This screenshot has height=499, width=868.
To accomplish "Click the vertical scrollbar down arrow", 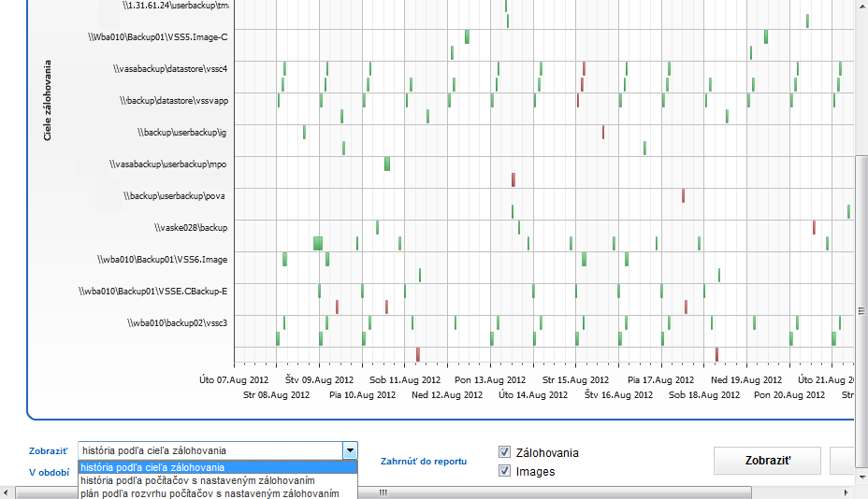I will coord(861,477).
